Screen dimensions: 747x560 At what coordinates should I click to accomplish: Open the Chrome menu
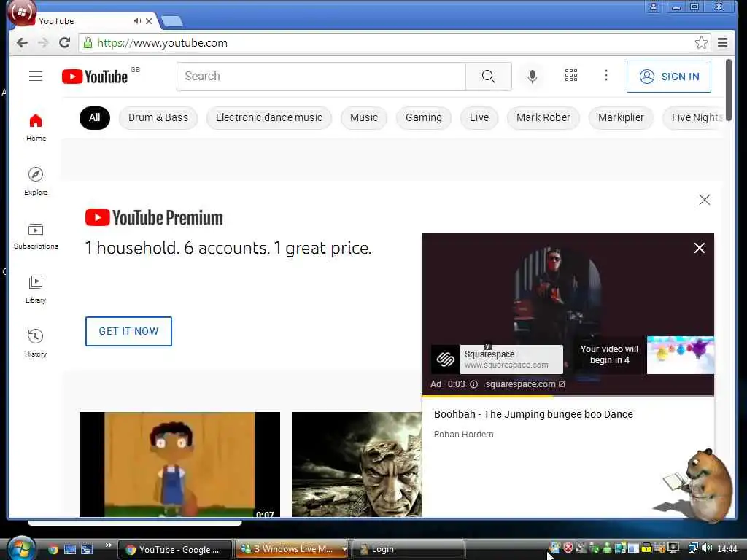coord(722,43)
